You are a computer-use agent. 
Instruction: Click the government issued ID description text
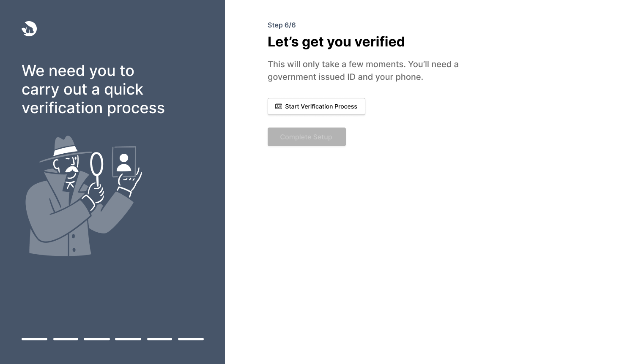pos(363,71)
